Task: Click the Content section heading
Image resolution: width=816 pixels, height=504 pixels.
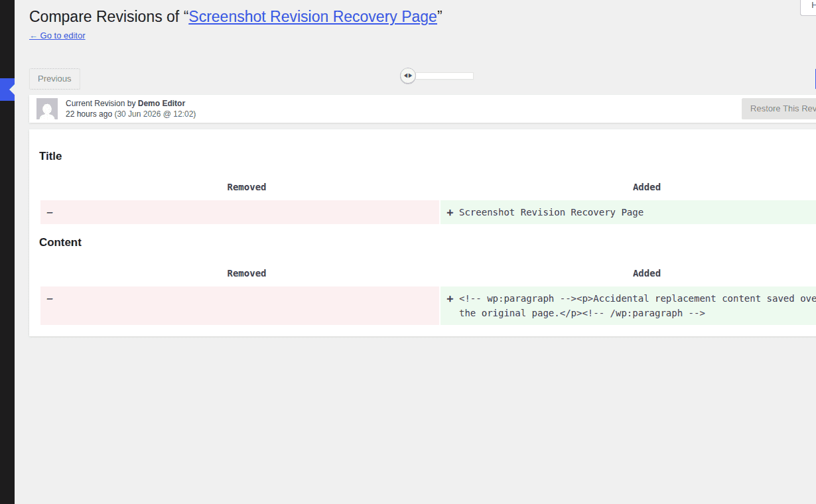Action: (x=60, y=243)
